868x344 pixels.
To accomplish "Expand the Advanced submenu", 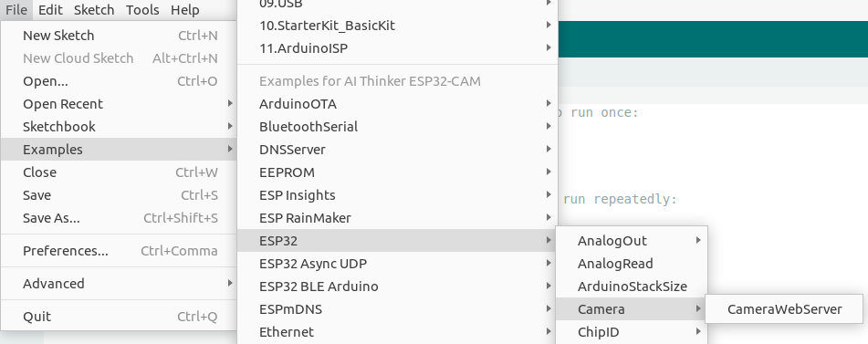I will [119, 284].
